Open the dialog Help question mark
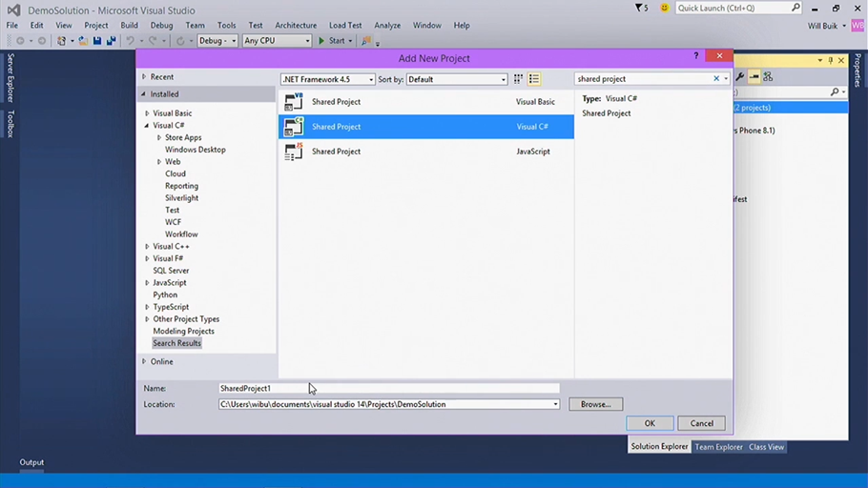Viewport: 868px width, 488px height. coord(696,56)
